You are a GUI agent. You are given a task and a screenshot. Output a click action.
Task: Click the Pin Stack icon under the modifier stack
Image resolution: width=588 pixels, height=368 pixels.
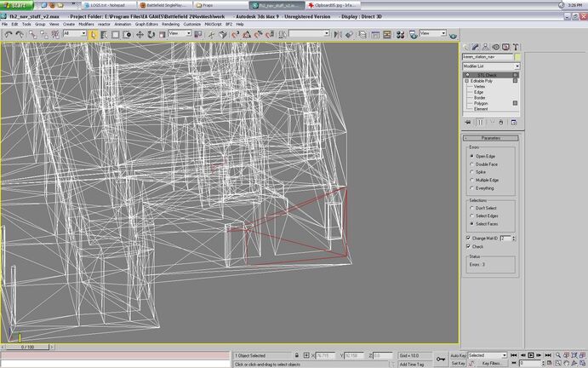468,123
